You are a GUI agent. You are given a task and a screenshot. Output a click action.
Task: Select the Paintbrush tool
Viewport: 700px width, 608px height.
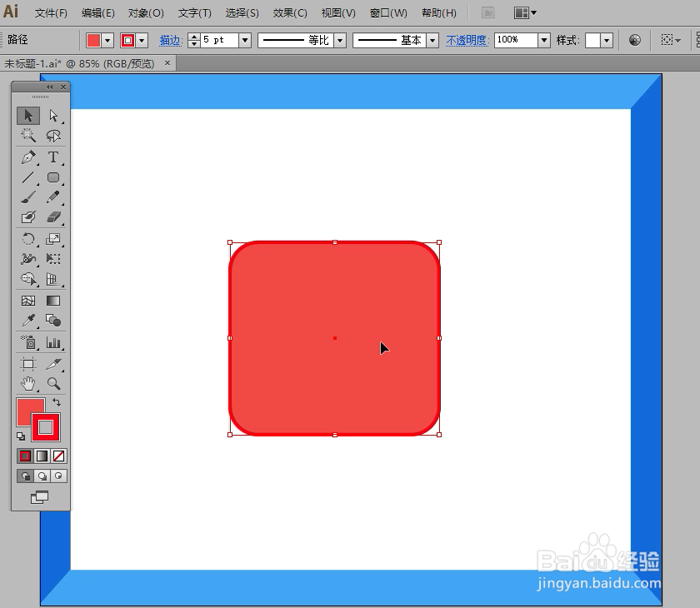[x=28, y=197]
